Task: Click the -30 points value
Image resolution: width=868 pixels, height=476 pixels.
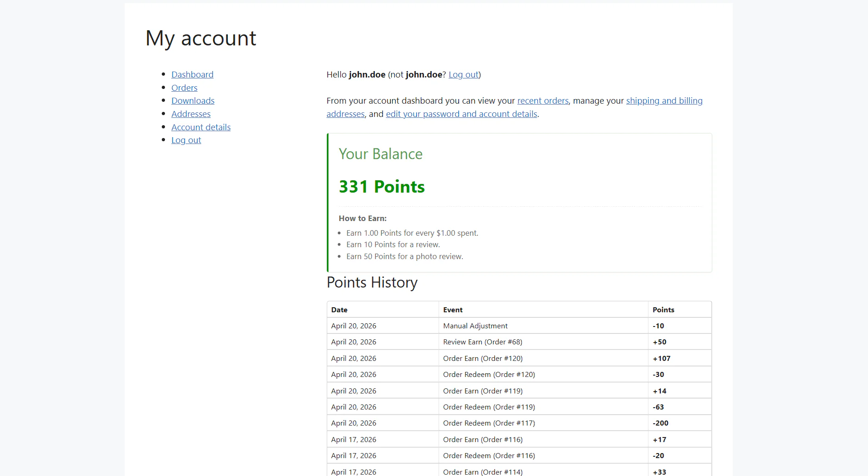Action: pos(658,374)
